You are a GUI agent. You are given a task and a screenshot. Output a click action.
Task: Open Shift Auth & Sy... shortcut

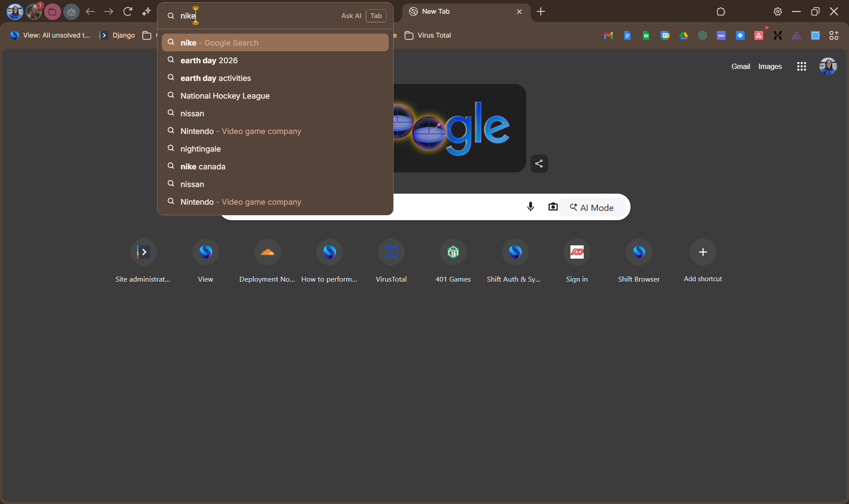pyautogui.click(x=515, y=261)
